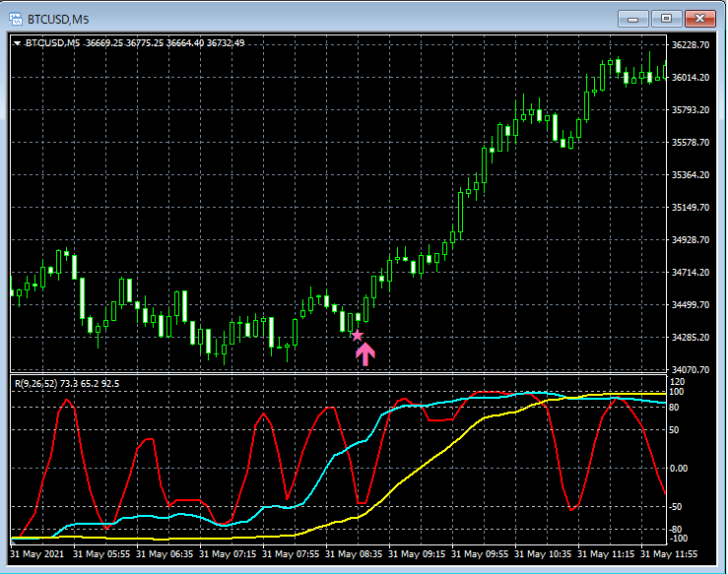Click the price label 34714.20
Viewport: 728px width, 574px height.
691,273
